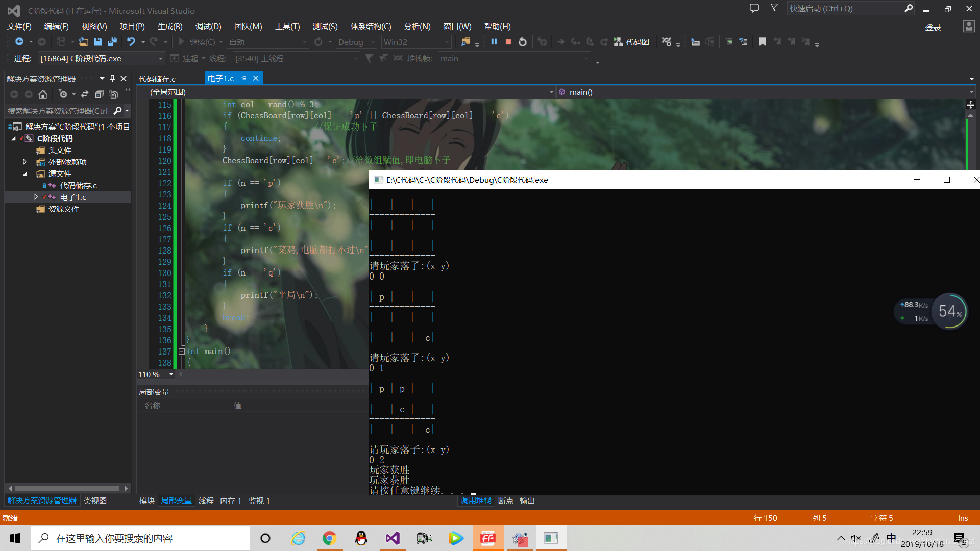The width and height of the screenshot is (980, 551).
Task: Switch to the 断点 tab
Action: tap(505, 500)
